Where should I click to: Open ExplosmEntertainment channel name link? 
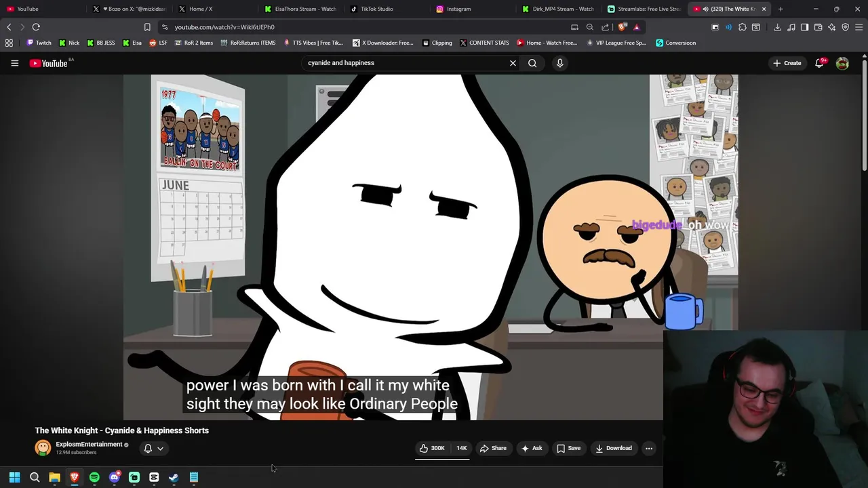pyautogui.click(x=89, y=445)
